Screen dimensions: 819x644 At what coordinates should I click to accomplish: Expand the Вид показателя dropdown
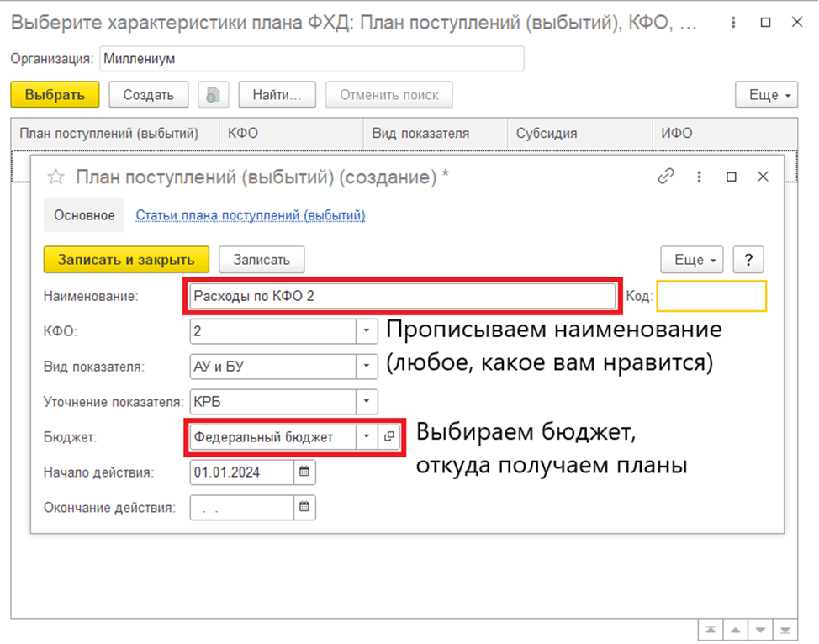pos(367,366)
